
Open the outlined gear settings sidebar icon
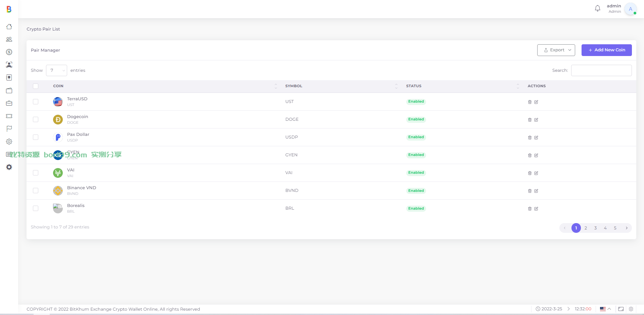tap(9, 142)
